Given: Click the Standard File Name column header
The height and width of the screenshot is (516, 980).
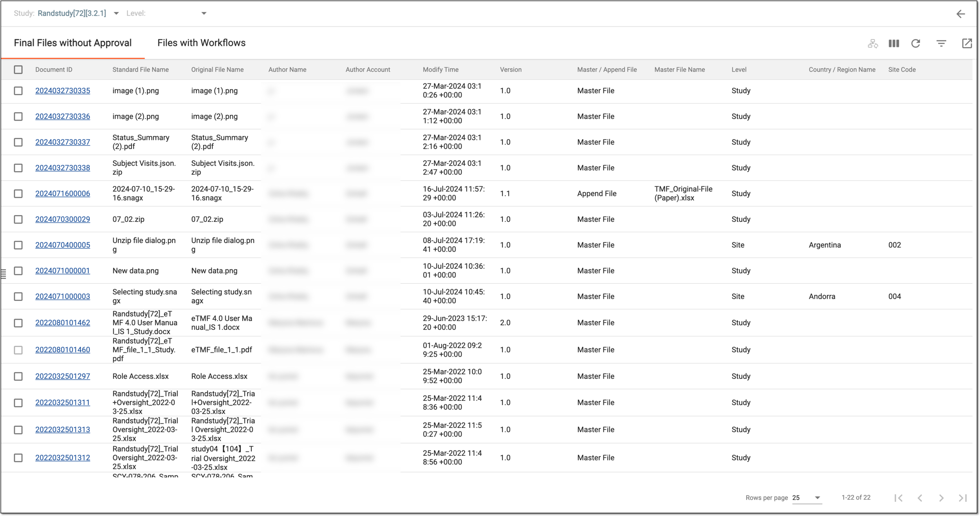Looking at the screenshot, I should tap(140, 70).
